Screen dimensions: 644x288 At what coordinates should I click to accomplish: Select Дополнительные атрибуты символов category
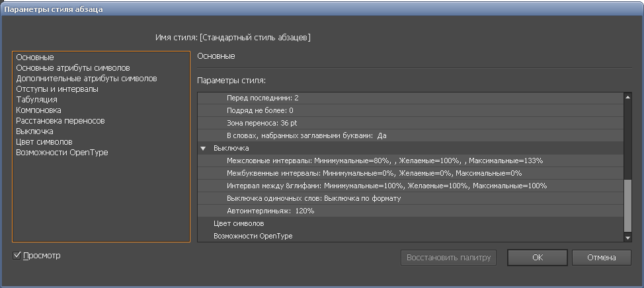[86, 79]
